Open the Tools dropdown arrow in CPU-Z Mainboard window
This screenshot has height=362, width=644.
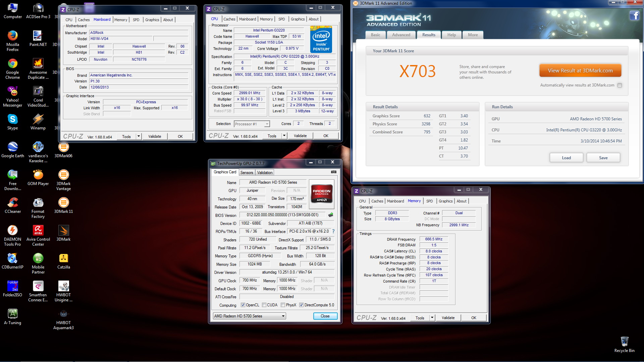(139, 136)
